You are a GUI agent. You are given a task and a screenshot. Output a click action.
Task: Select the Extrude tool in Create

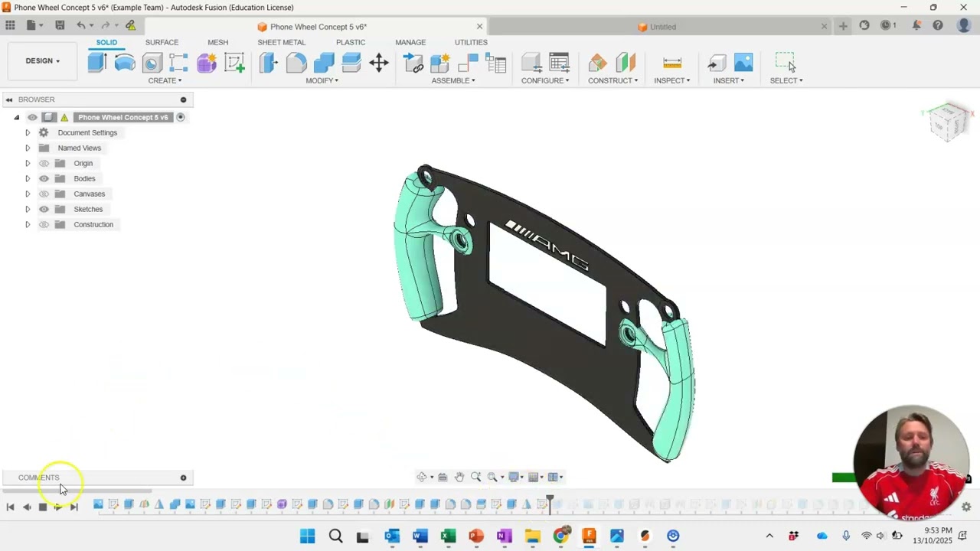(97, 63)
